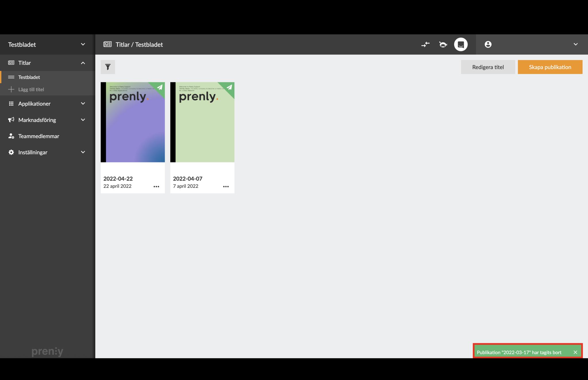
Task: Click the animal mascot icon in header
Action: [443, 44]
